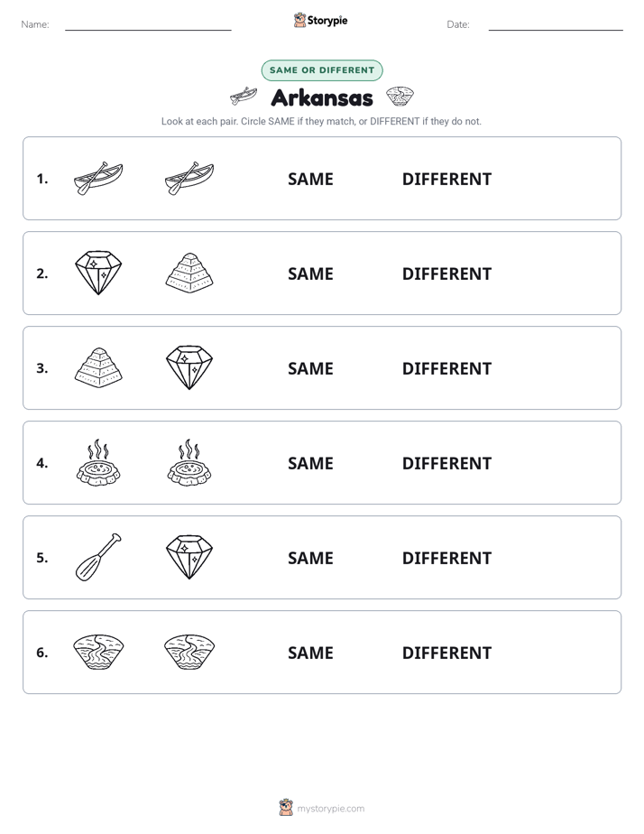Choose DIFFERENT for row 2

[446, 273]
